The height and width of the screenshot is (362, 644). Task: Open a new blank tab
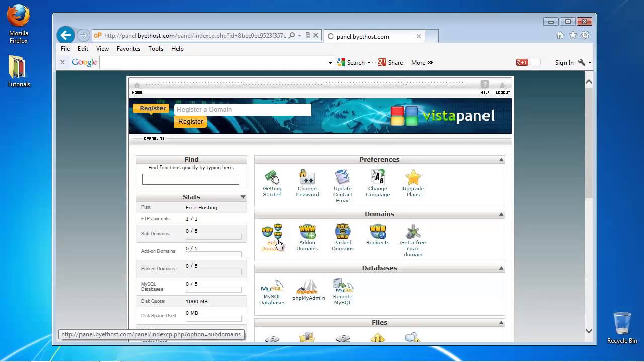tap(431, 36)
